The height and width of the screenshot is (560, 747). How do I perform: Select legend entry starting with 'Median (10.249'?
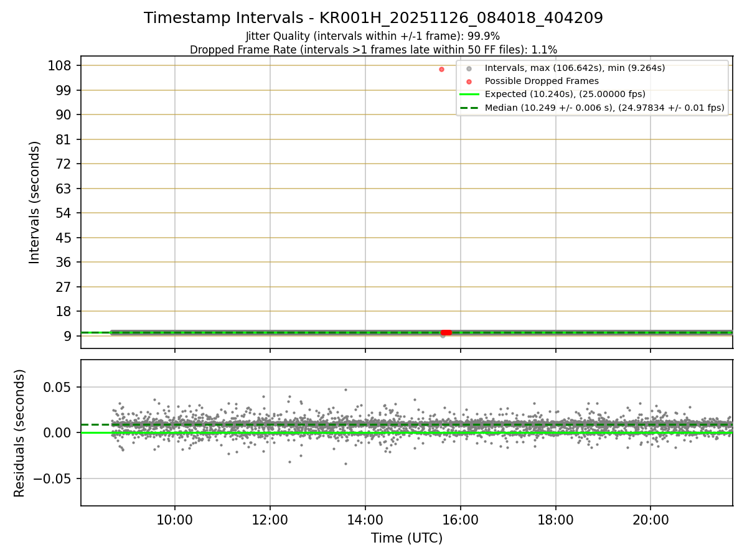604,108
